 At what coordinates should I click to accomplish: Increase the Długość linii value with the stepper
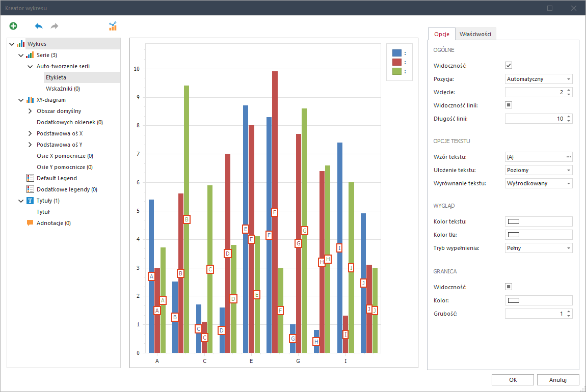pyautogui.click(x=569, y=117)
